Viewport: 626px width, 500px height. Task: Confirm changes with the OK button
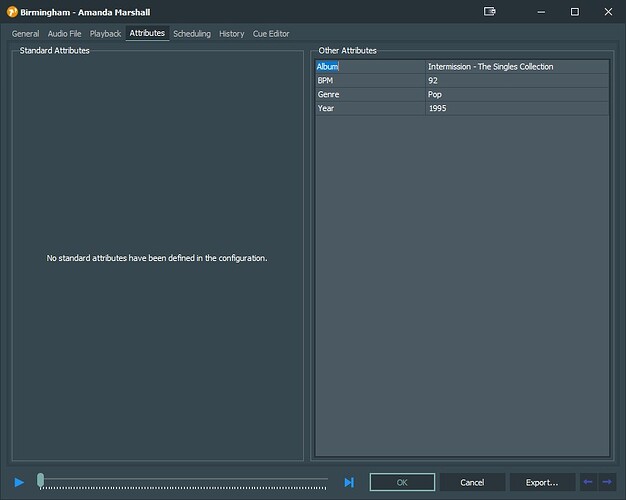(402, 482)
